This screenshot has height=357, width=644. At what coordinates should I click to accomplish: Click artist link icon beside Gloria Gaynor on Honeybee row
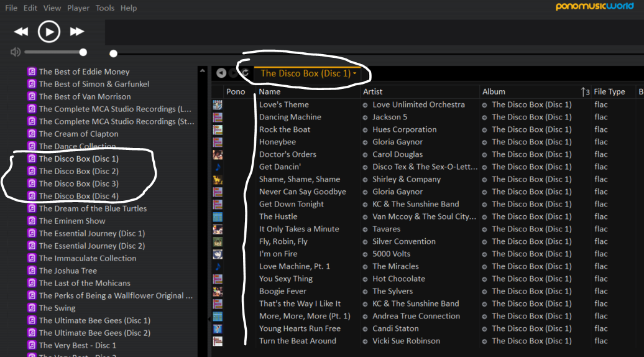pyautogui.click(x=365, y=142)
